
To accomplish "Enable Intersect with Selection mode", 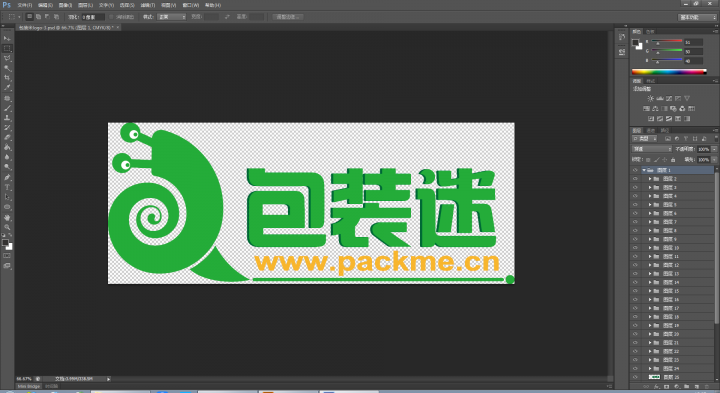I will pyautogui.click(x=56, y=17).
